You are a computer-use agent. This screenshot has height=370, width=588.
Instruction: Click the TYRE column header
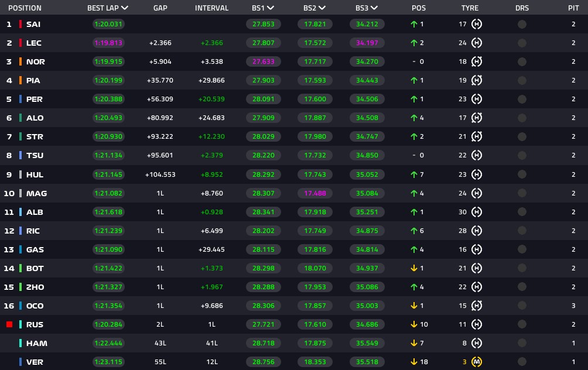point(470,8)
